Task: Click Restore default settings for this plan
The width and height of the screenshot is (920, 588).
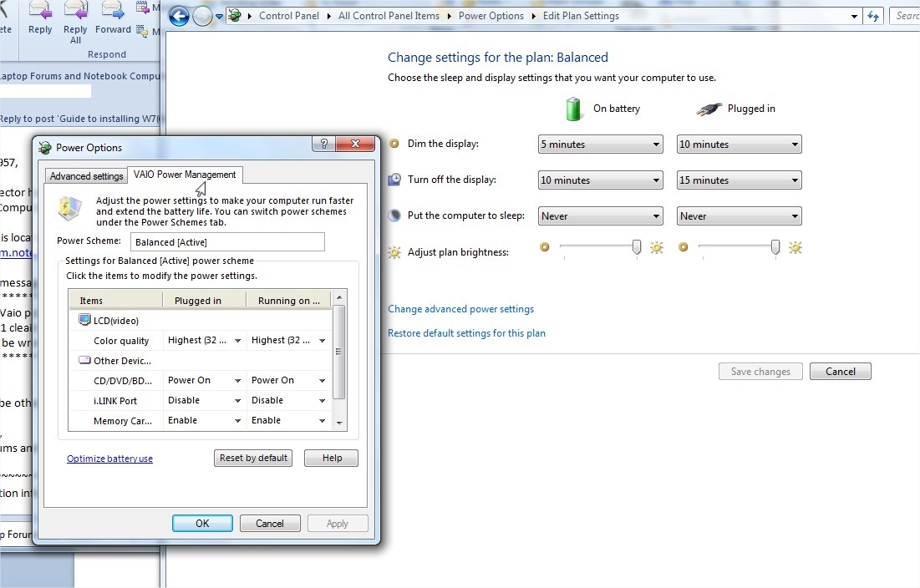Action: click(x=466, y=333)
